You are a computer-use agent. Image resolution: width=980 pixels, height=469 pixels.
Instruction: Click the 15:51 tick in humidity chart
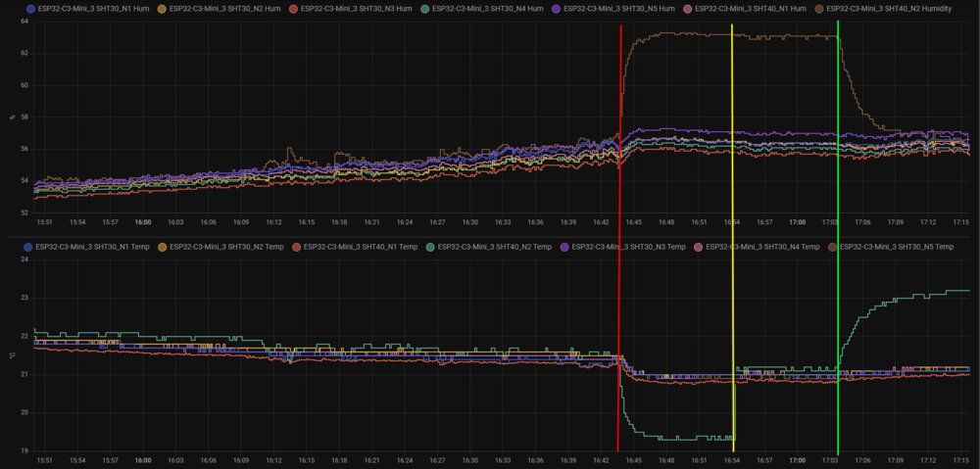click(45, 221)
